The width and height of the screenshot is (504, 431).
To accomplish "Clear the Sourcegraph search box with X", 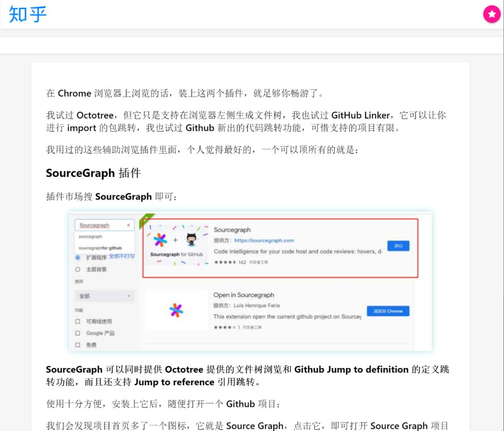I will [129, 225].
